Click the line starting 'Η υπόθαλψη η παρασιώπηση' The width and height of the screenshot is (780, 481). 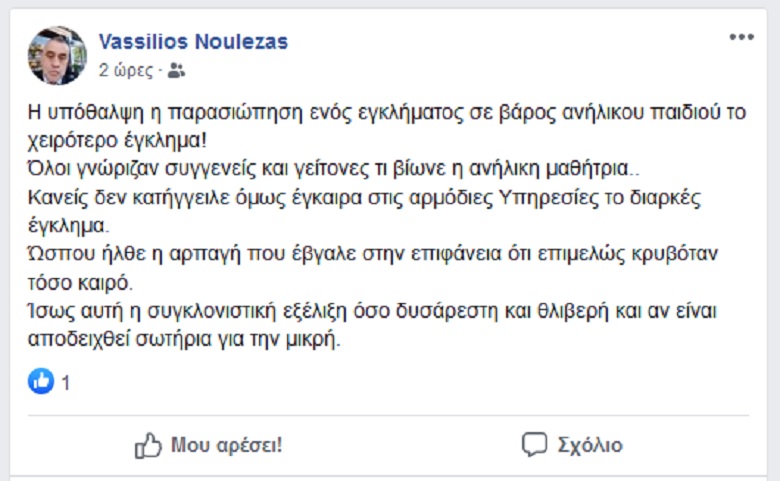pyautogui.click(x=387, y=113)
